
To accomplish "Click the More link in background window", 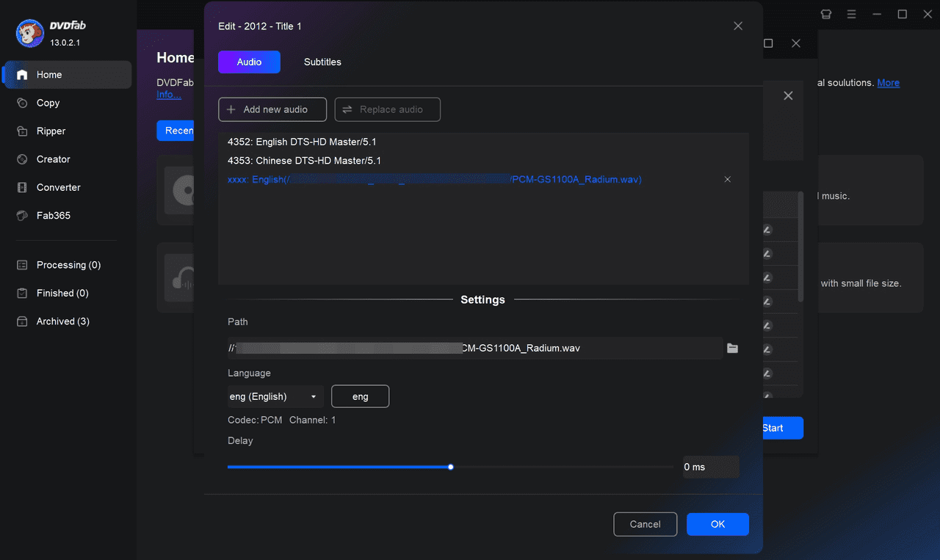I will [888, 83].
